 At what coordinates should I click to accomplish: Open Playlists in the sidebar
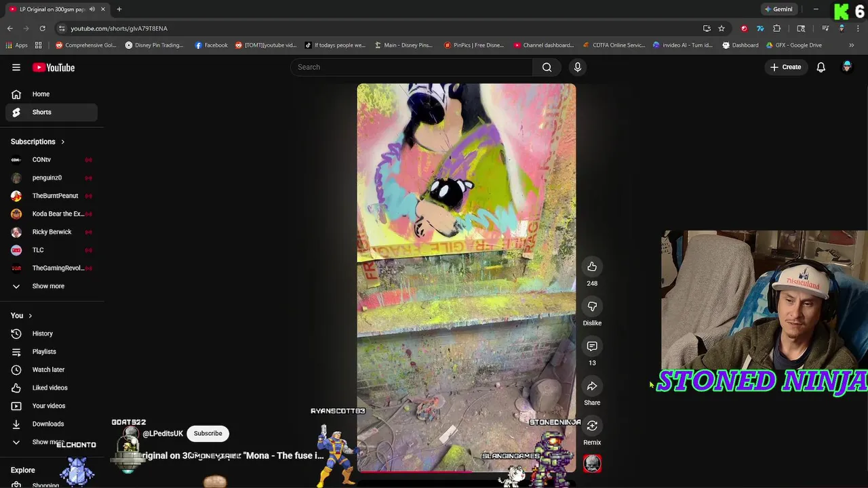[x=52, y=352]
